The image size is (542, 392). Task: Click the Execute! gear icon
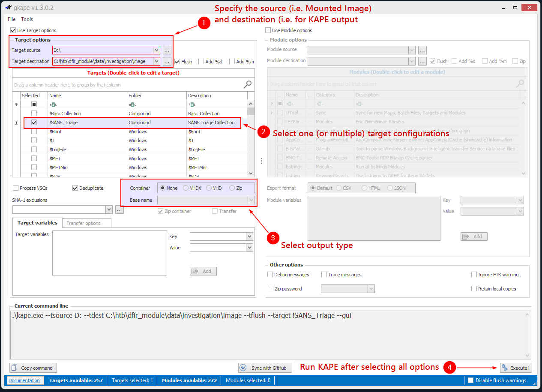(505, 368)
